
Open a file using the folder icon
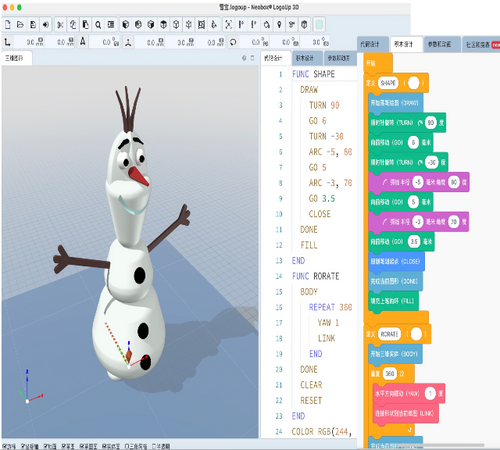click(x=20, y=25)
